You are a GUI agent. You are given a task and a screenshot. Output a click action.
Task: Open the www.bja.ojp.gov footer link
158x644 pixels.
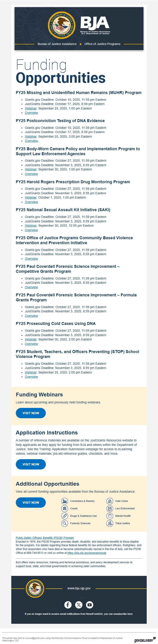(x=79, y=588)
